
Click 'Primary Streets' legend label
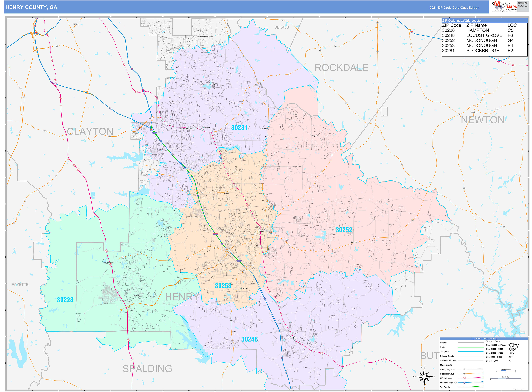tap(447, 356)
